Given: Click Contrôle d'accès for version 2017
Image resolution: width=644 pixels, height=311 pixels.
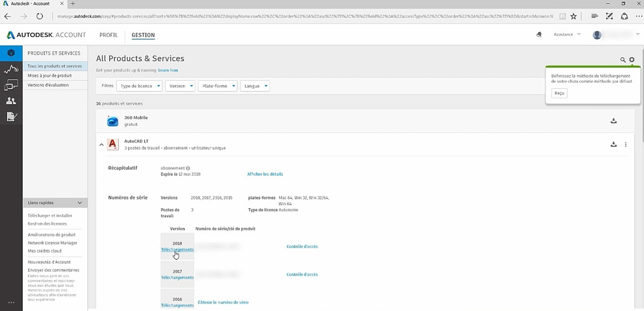Looking at the screenshot, I should point(302,274).
